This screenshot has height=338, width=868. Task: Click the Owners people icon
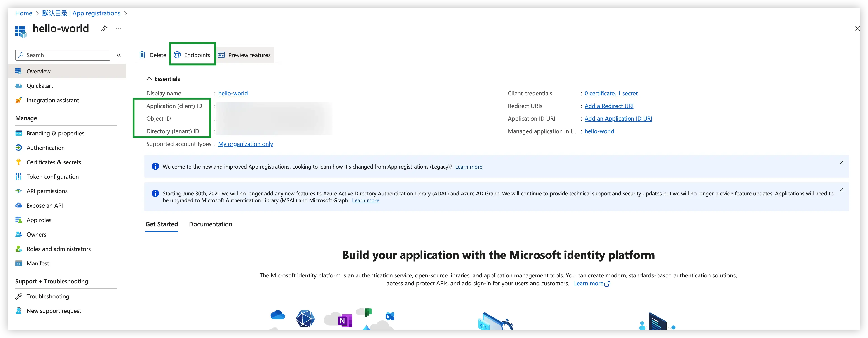click(x=19, y=234)
